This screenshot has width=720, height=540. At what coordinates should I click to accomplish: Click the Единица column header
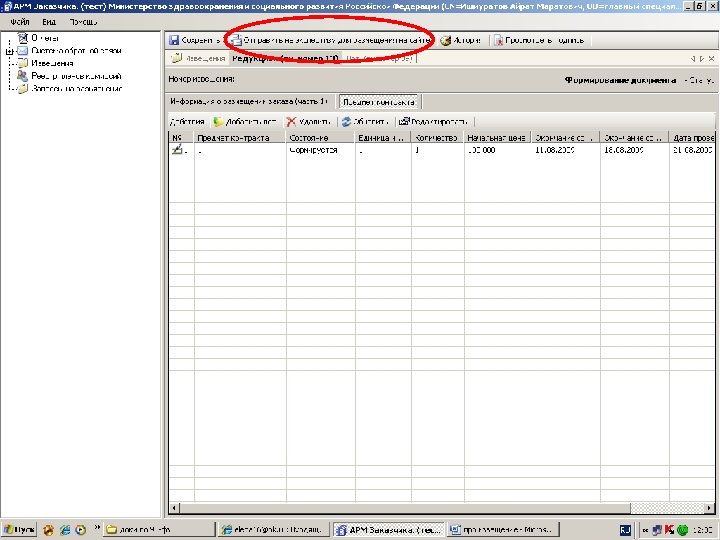pyautogui.click(x=383, y=137)
